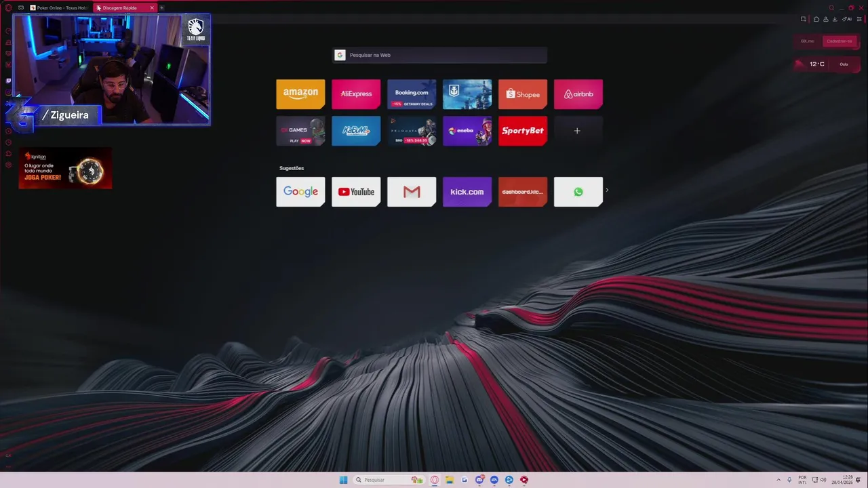Open Gmail suggestion tile

[412, 192]
